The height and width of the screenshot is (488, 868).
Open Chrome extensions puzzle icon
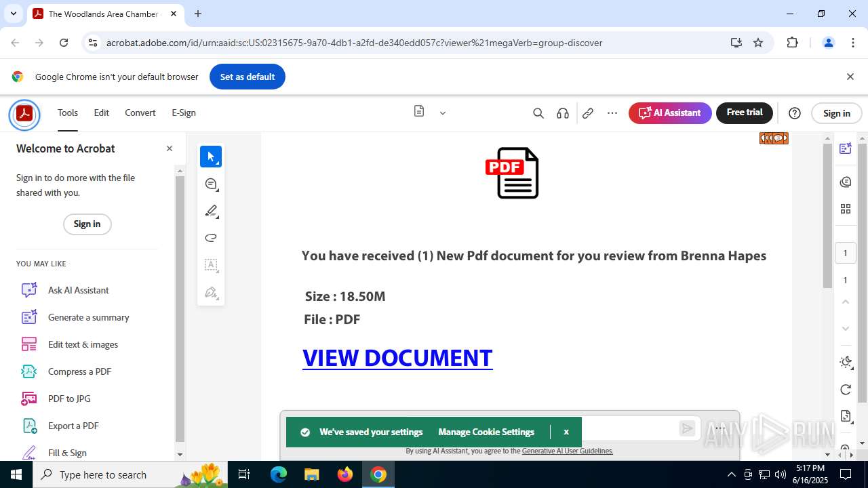tap(792, 43)
